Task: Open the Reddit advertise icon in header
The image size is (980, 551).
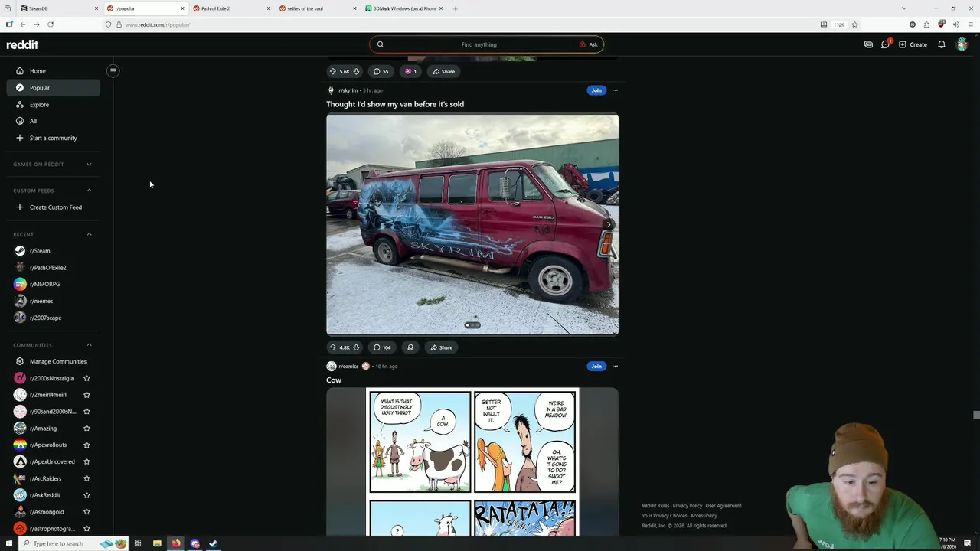Action: pos(868,44)
